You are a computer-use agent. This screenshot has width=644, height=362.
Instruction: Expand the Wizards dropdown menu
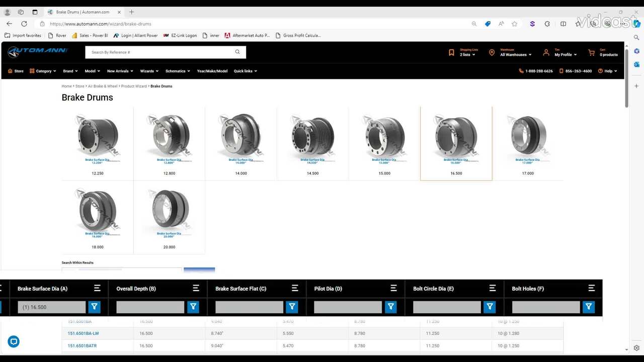149,71
